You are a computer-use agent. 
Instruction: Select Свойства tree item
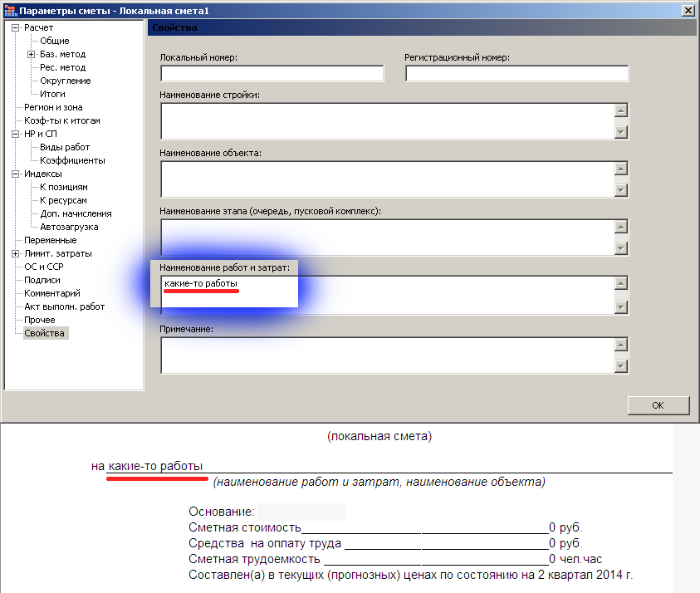(44, 334)
